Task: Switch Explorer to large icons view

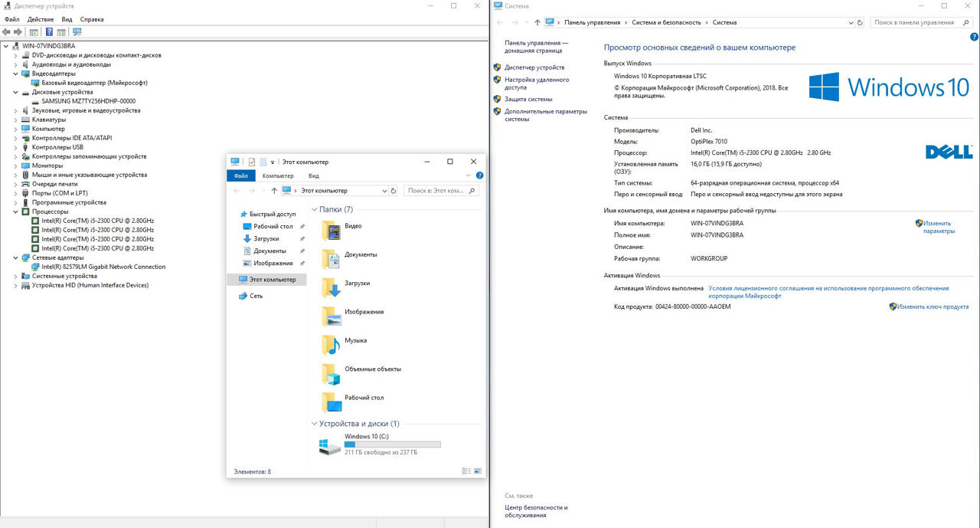Action: [x=478, y=471]
